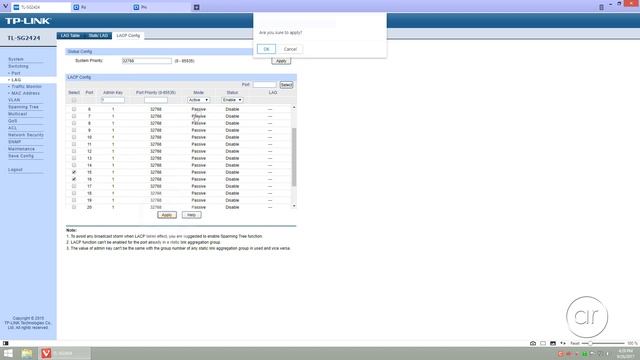Click the green tray icon in system tray
This screenshot has height=360, width=640.
point(584,354)
